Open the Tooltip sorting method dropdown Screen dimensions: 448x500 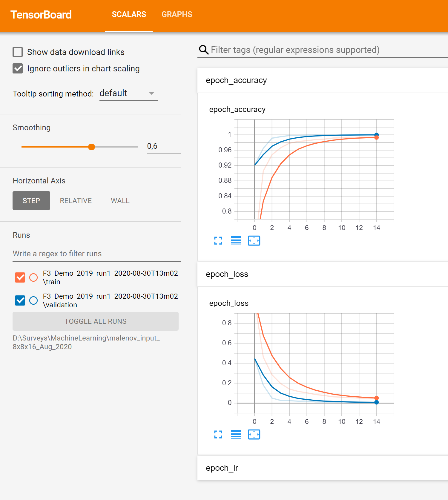click(x=128, y=93)
